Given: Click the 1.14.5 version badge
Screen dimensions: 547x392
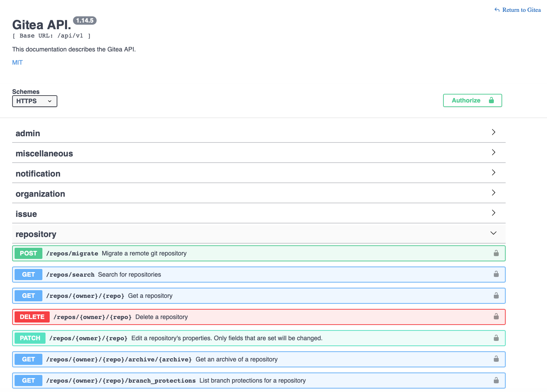Looking at the screenshot, I should coord(85,21).
